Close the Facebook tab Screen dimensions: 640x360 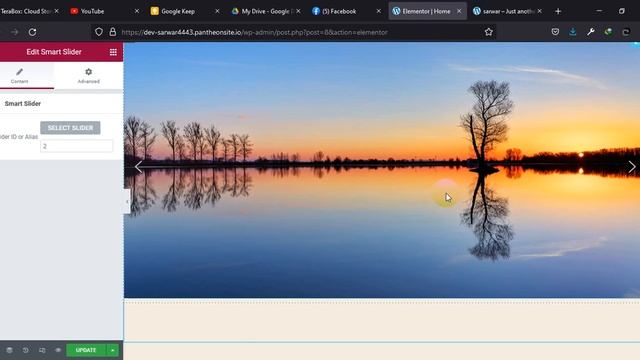[x=378, y=11]
